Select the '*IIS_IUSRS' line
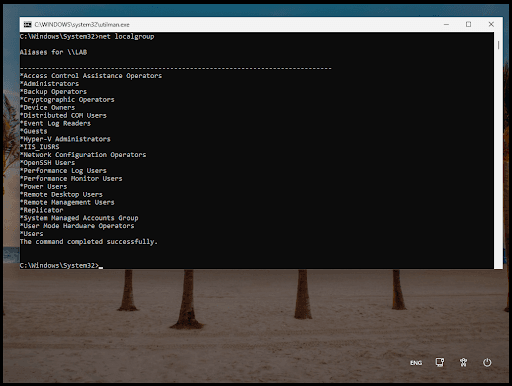This screenshot has height=386, width=512. [x=39, y=147]
